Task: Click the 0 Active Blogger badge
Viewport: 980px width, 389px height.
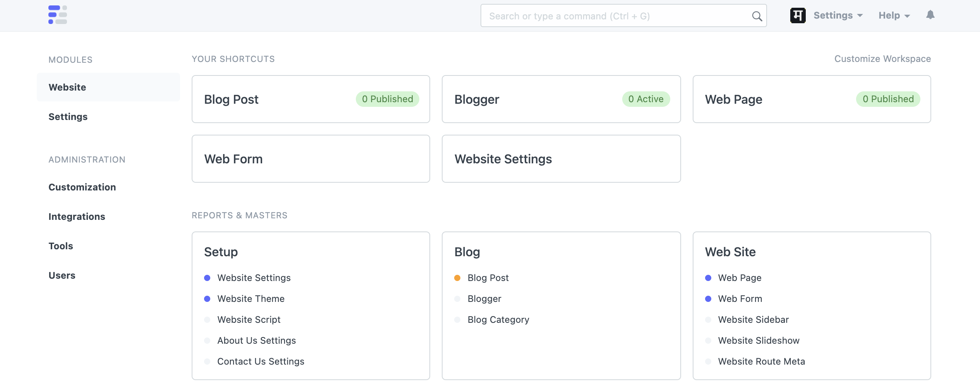Action: [x=645, y=99]
